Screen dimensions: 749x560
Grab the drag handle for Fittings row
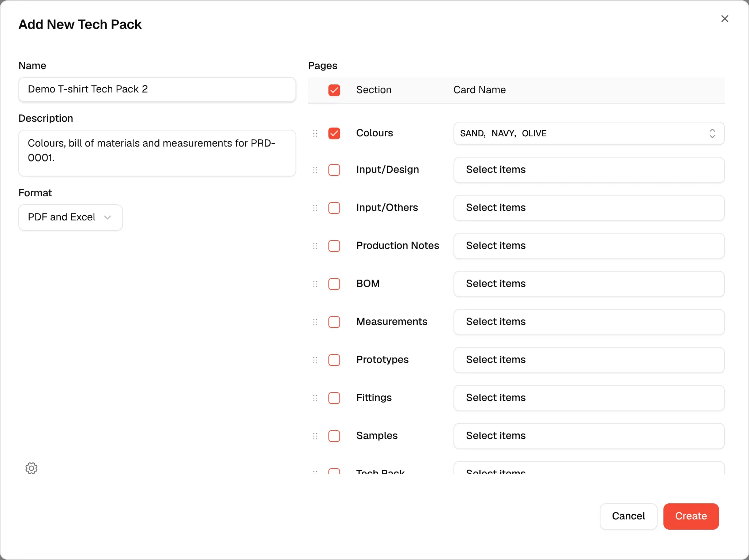click(315, 398)
